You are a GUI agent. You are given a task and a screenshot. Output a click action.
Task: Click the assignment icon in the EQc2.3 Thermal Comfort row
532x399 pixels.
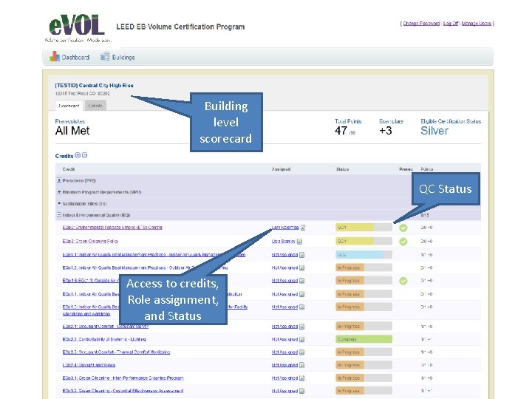click(x=302, y=352)
